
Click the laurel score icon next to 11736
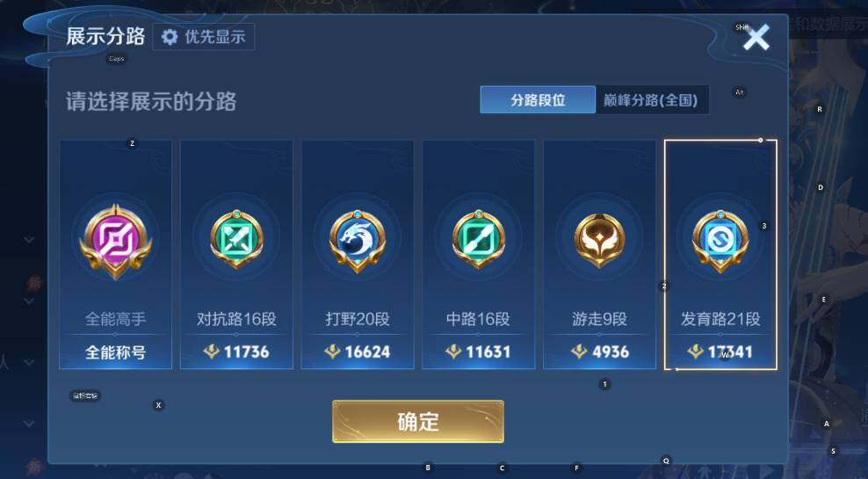[x=212, y=351]
